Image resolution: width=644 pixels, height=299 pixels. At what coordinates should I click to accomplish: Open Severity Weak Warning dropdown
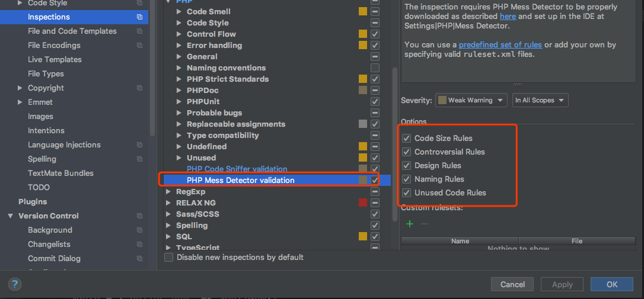471,100
